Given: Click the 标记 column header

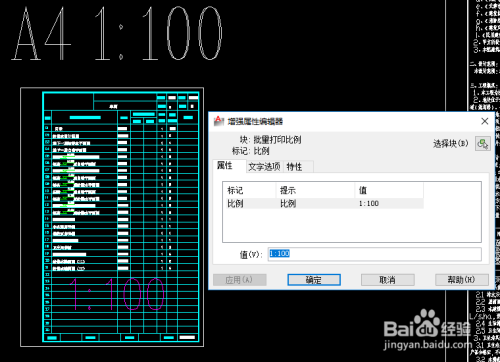Looking at the screenshot, I should (x=249, y=190).
